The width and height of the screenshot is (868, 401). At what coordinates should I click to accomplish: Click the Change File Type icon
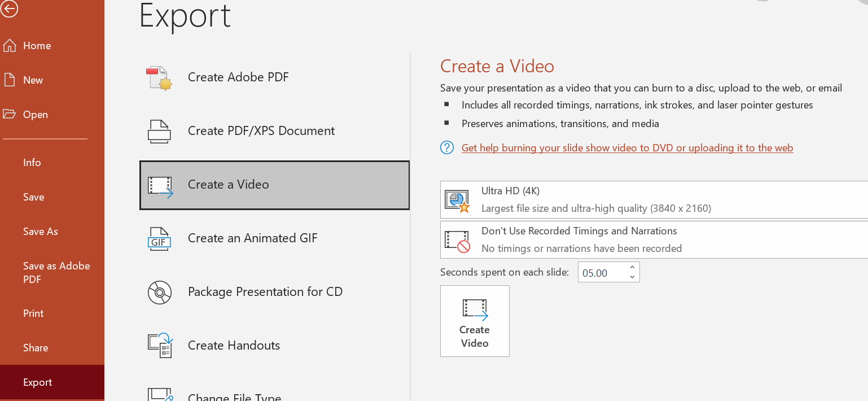pyautogui.click(x=160, y=394)
